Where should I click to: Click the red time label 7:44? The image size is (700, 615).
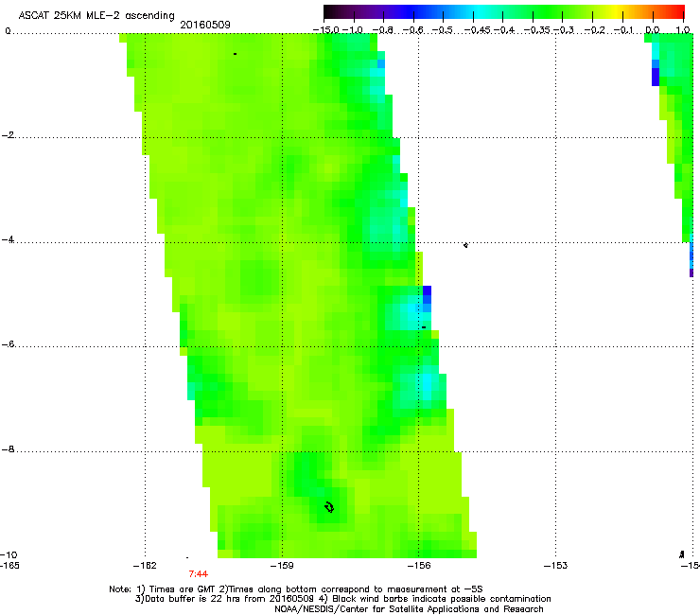pos(199,574)
